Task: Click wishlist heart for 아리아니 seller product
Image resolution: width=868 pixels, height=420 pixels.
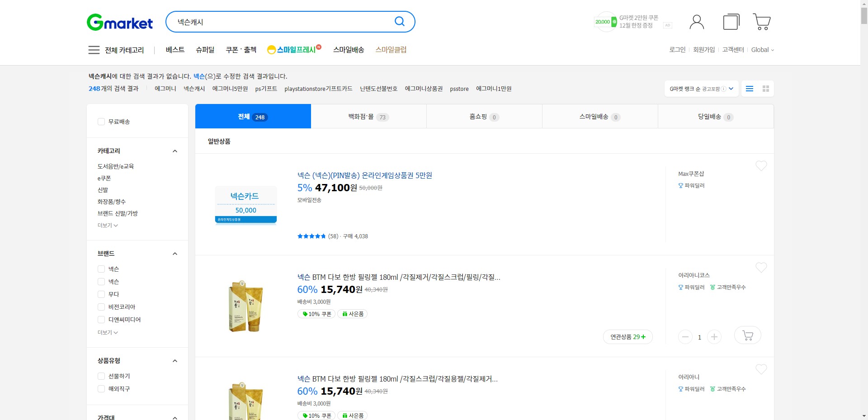Action: [x=761, y=369]
